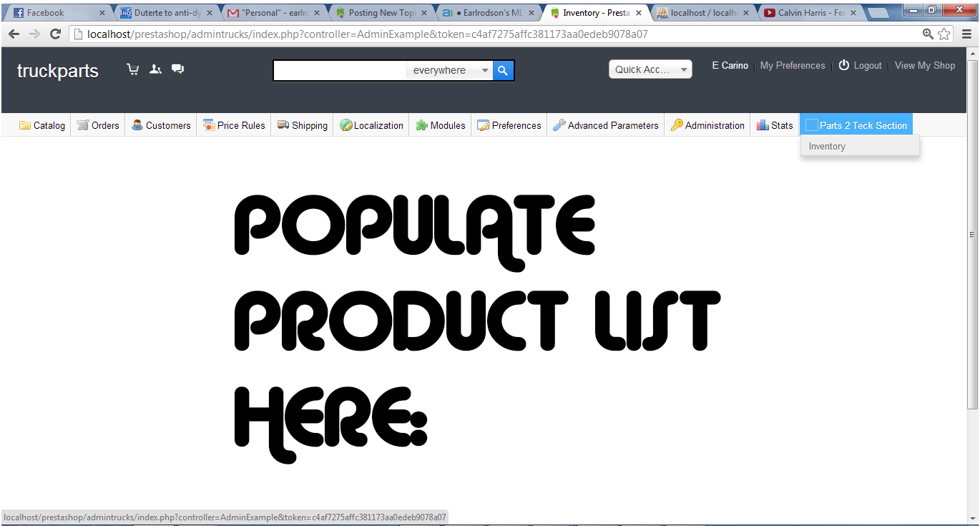Close the Facebook browser tab

pyautogui.click(x=102, y=13)
